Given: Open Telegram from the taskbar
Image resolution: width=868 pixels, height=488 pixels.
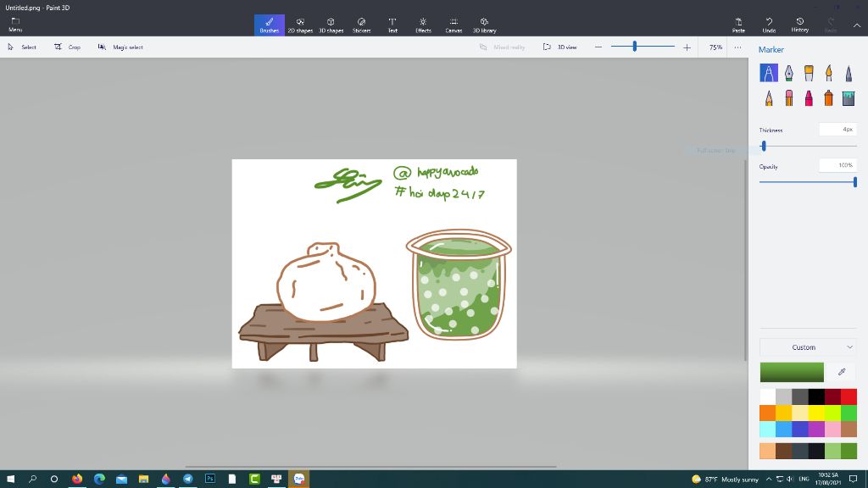Looking at the screenshot, I should (187, 479).
